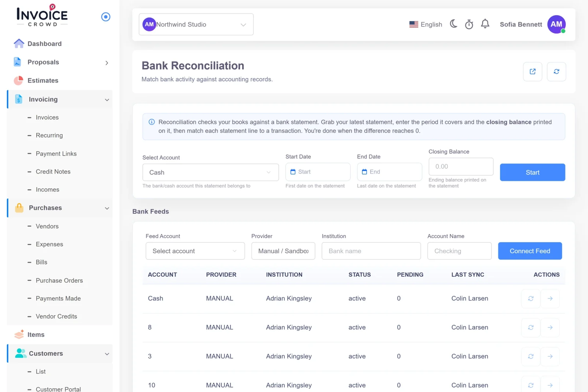588x392 pixels.
Task: Open Payments Made page
Action: click(x=58, y=299)
